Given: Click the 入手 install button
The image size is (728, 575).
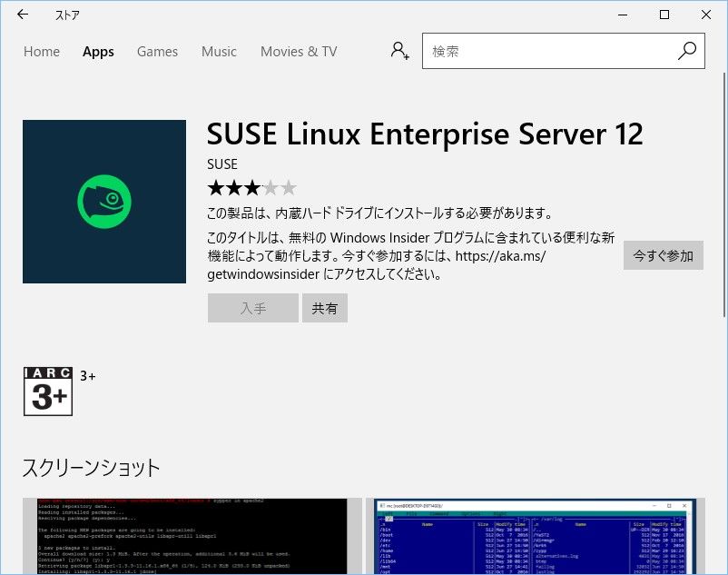Looking at the screenshot, I should (x=252, y=308).
